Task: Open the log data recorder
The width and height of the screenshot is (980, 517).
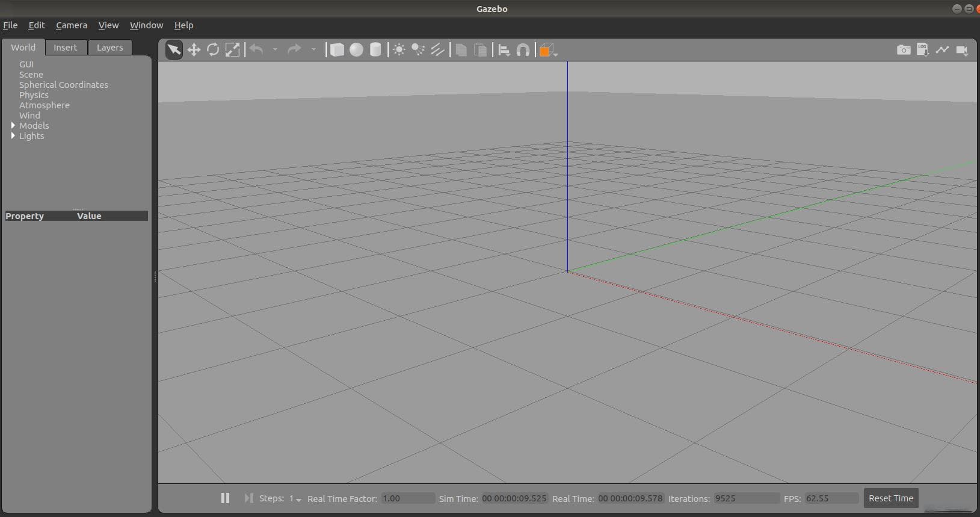Action: 923,50
